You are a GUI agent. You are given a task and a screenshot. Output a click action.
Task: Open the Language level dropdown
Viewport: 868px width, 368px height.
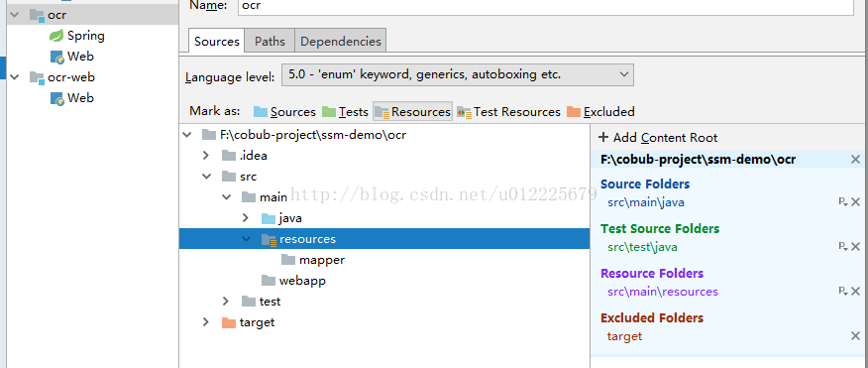tap(457, 74)
